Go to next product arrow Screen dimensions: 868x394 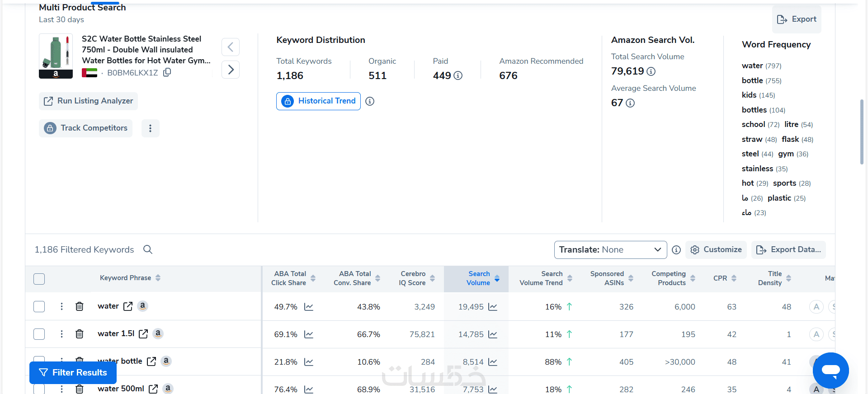click(231, 70)
